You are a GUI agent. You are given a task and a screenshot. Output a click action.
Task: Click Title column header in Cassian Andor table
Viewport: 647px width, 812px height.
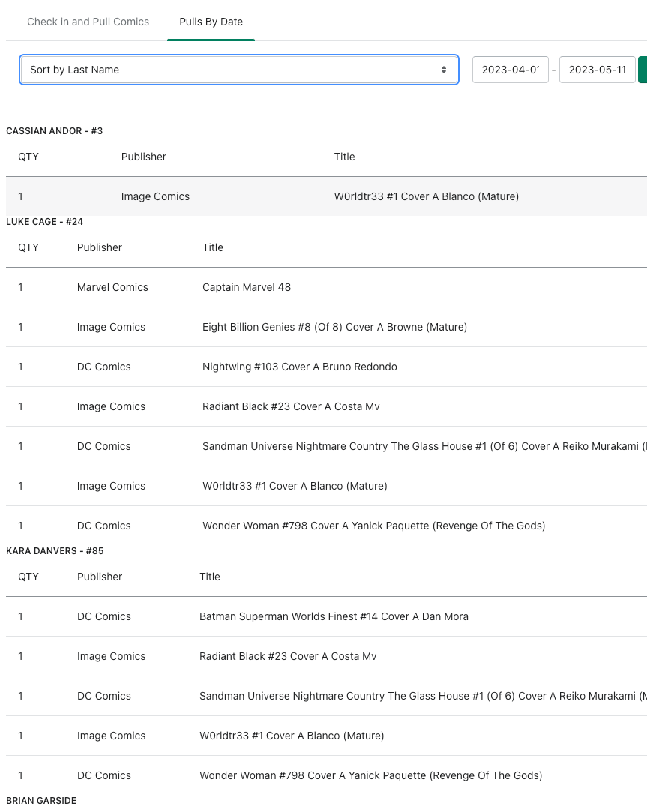point(344,157)
